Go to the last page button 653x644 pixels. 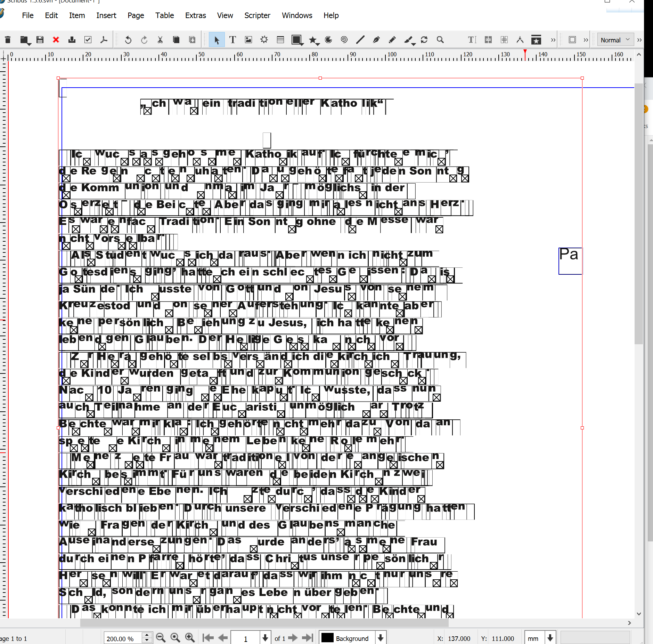coord(307,638)
